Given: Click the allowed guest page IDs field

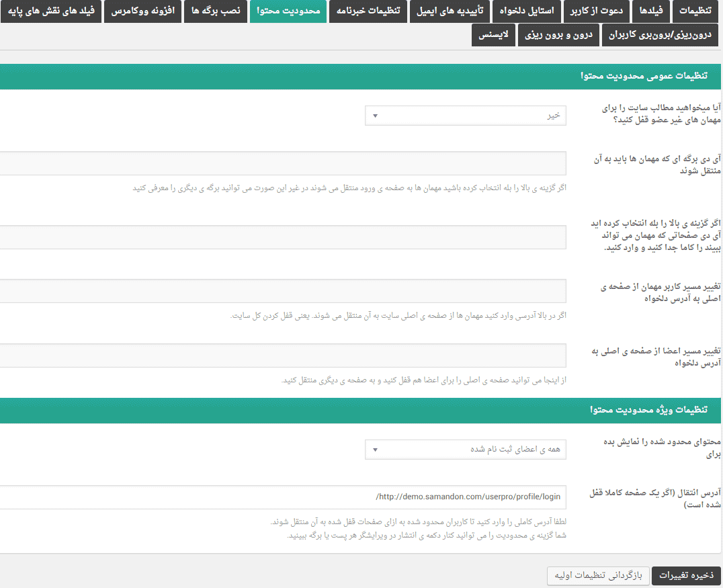Looking at the screenshot, I should [283, 237].
